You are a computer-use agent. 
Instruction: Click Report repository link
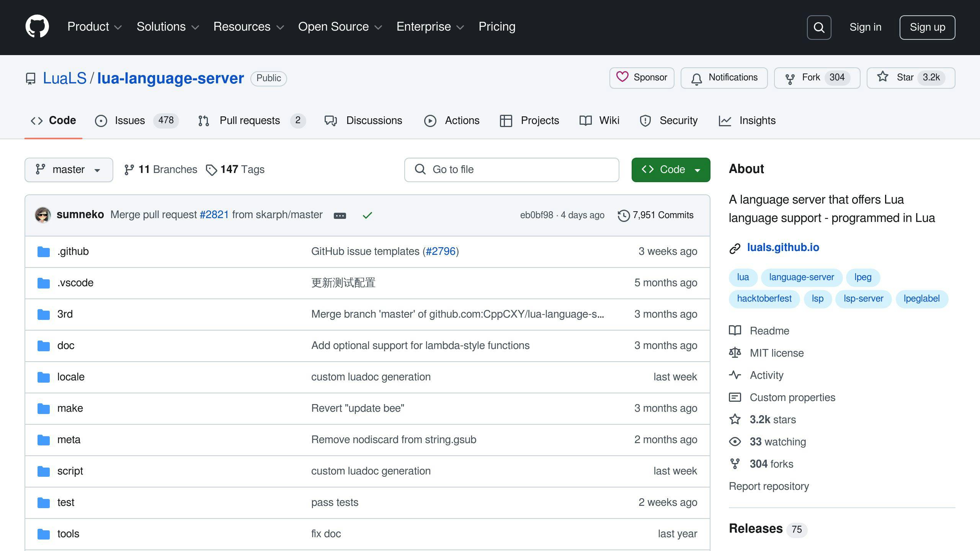click(769, 486)
